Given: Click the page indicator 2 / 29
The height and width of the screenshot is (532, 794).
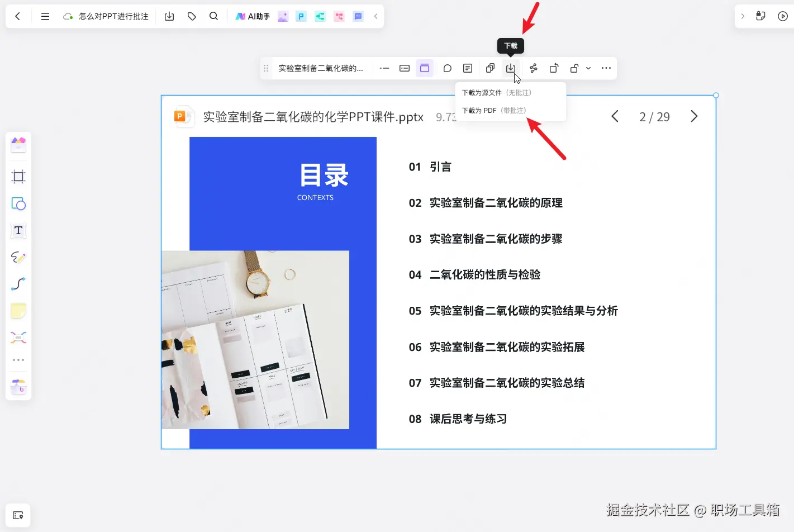Looking at the screenshot, I should (654, 117).
